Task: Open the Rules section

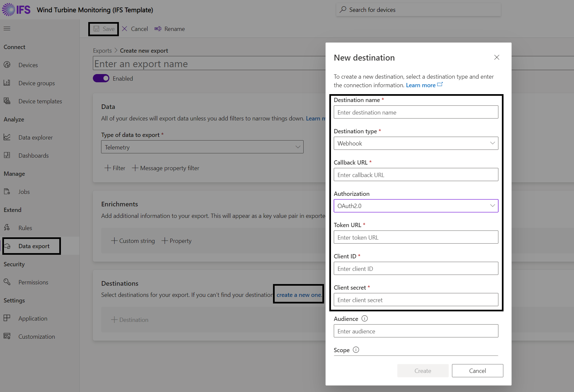Action: tap(25, 227)
